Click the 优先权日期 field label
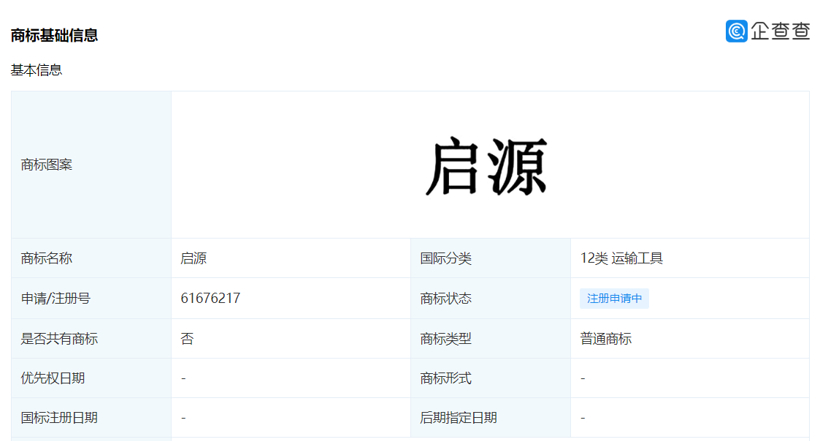 click(53, 378)
